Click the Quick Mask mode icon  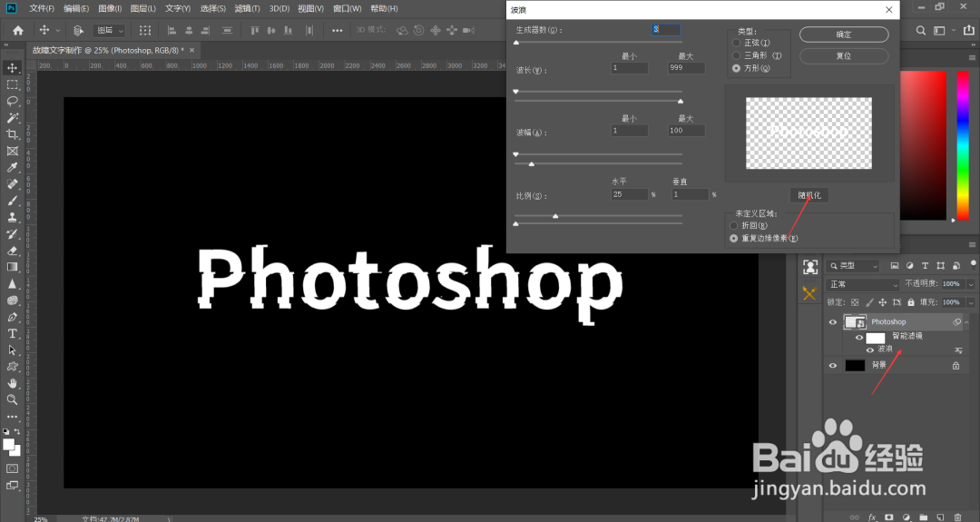[x=13, y=468]
